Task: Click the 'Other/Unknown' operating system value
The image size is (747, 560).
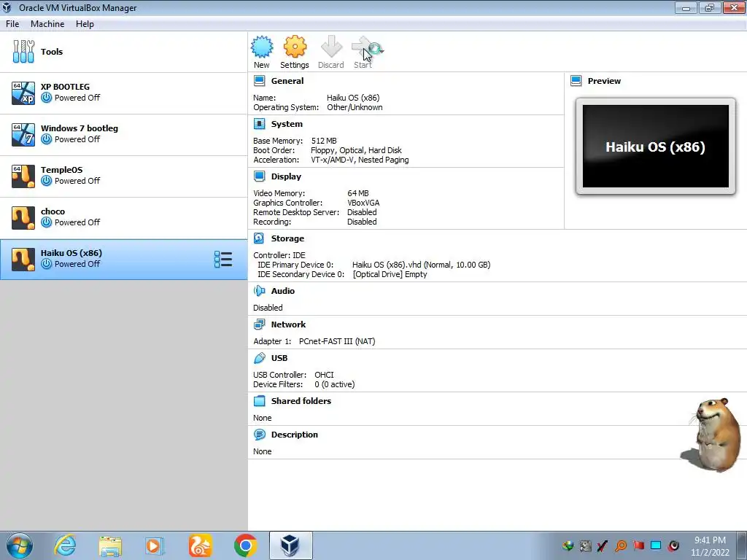Action: click(355, 108)
